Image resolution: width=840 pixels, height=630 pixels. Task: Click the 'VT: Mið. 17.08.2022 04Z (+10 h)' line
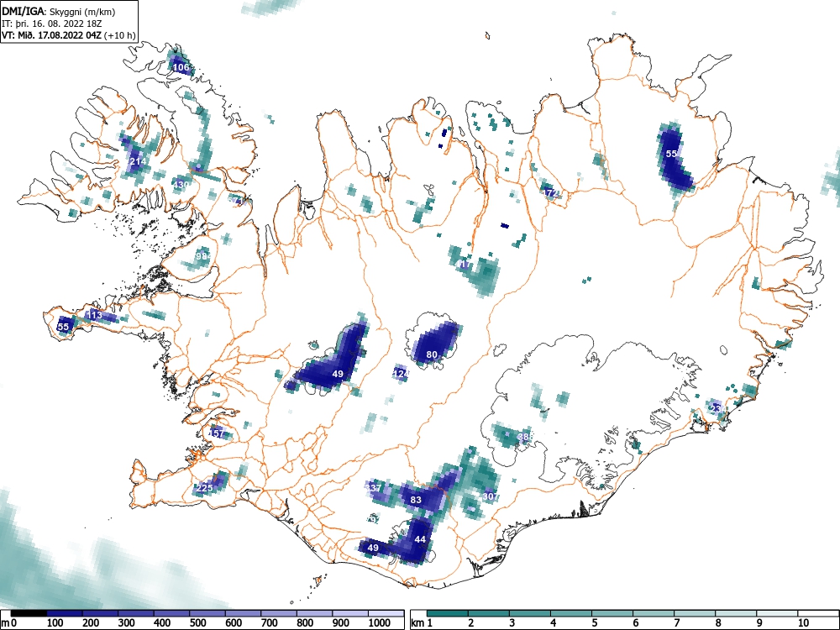click(69, 35)
